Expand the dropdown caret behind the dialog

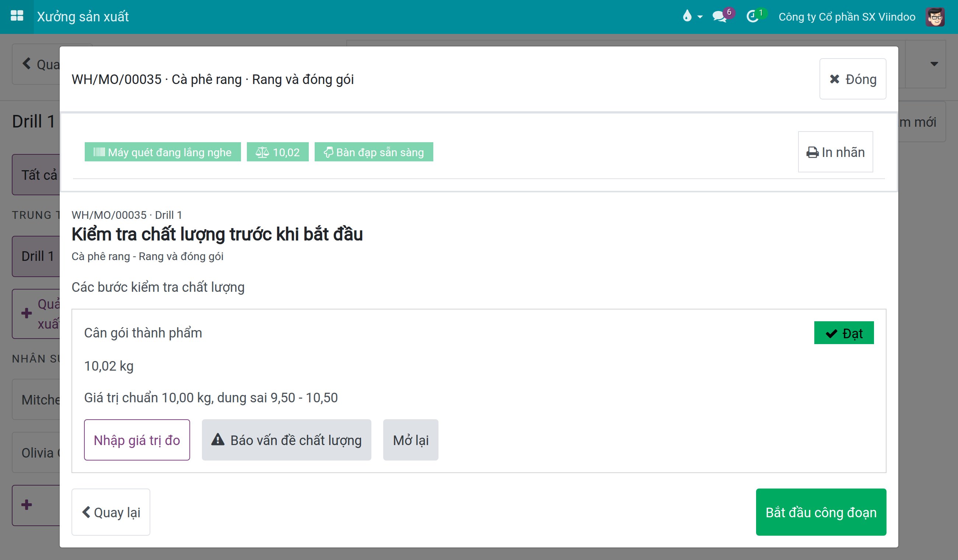[934, 63]
